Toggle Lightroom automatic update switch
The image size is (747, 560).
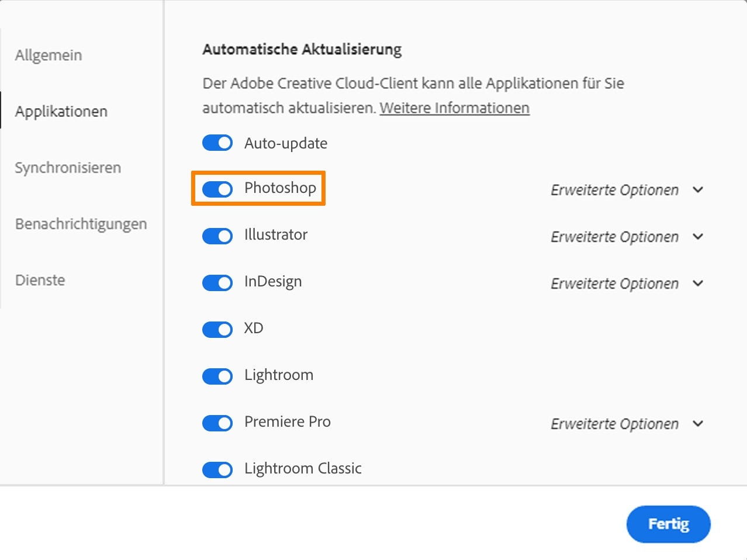click(x=217, y=376)
